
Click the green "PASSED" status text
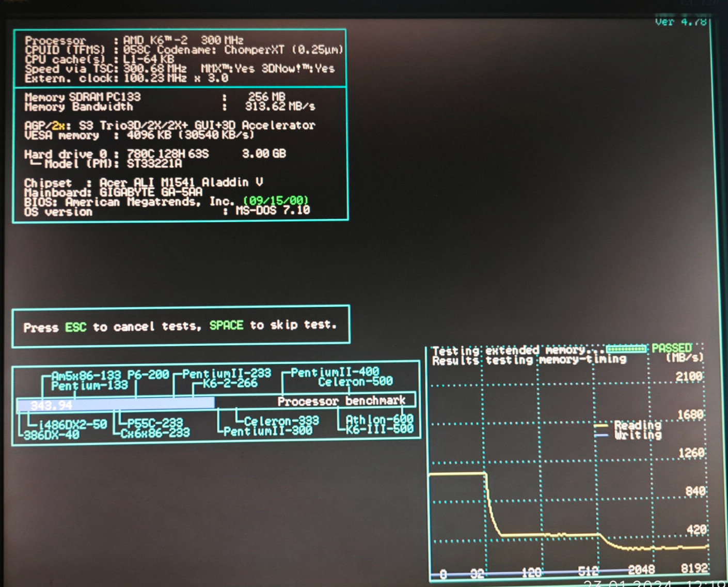[671, 348]
